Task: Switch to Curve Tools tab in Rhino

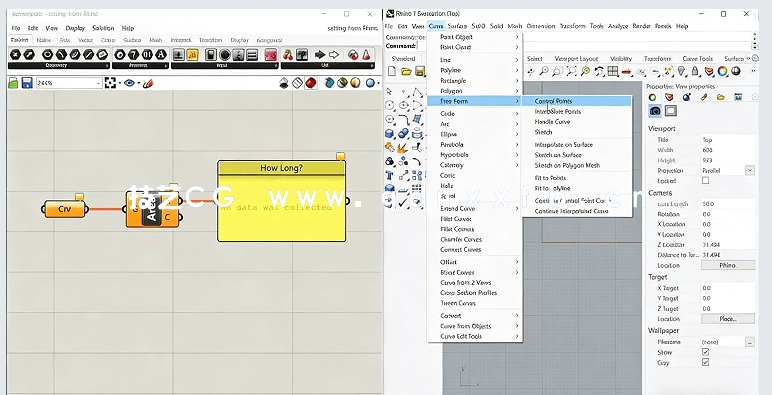Action: point(698,59)
